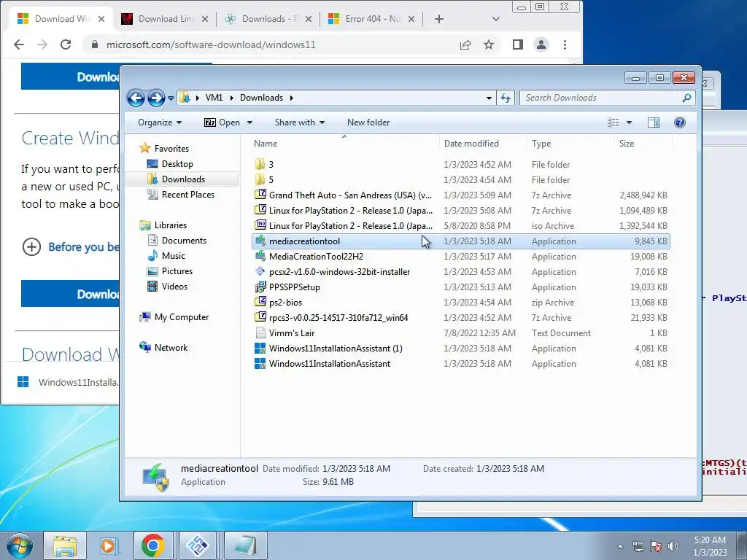Open the Organize menu

point(160,122)
